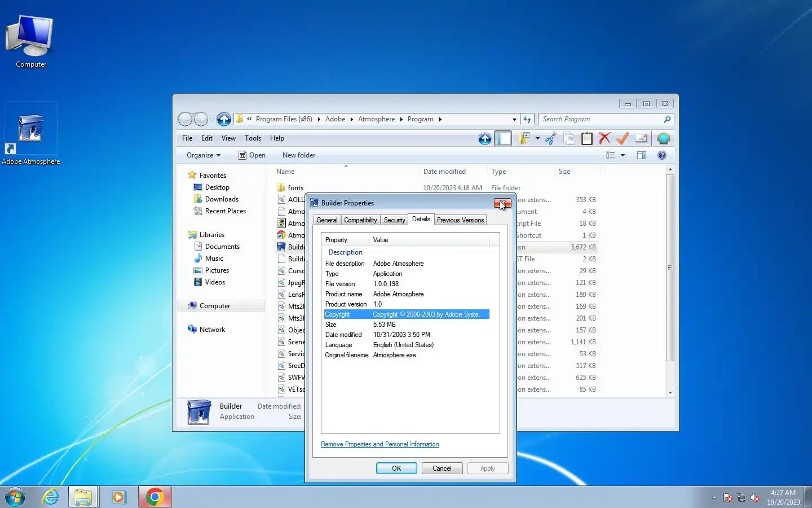Click the Open button in the Explorer toolbar
Screen dimensions: 812x508
(x=251, y=155)
